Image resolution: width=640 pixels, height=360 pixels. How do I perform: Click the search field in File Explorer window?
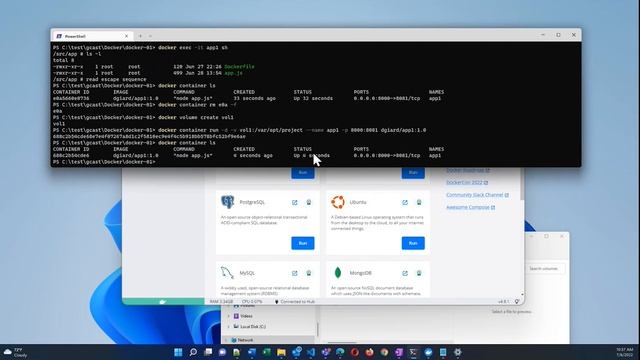pyautogui.click(x=545, y=269)
